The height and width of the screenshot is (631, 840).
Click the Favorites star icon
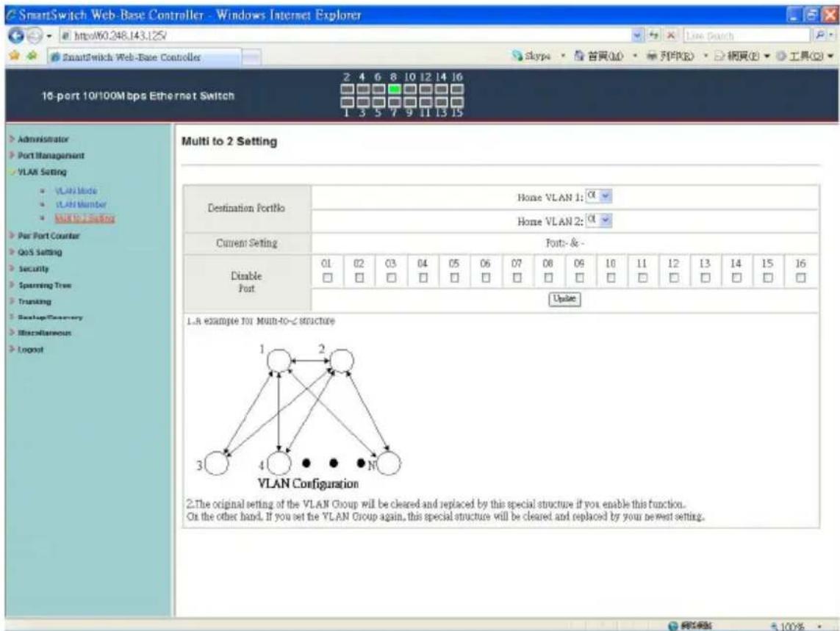pos(15,56)
